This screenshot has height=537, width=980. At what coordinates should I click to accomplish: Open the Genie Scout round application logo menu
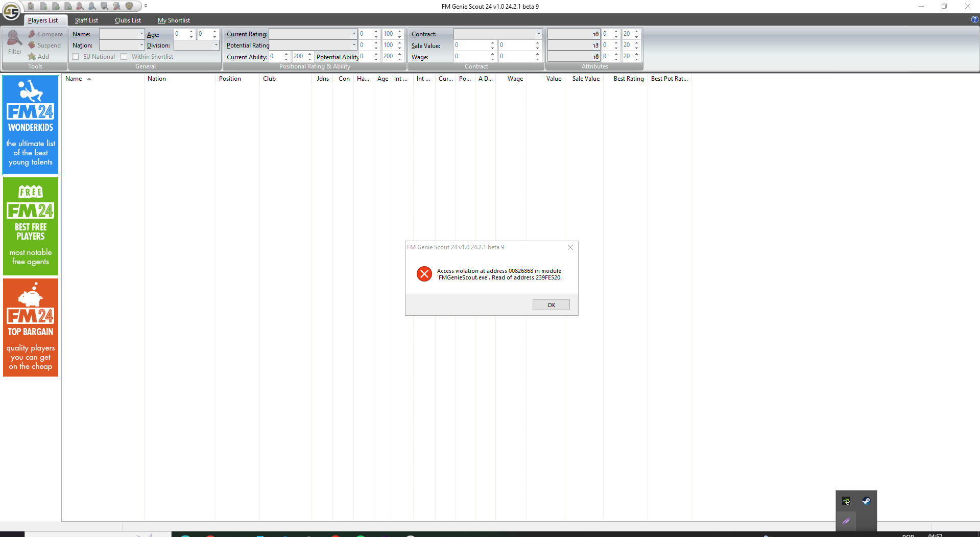point(11,11)
